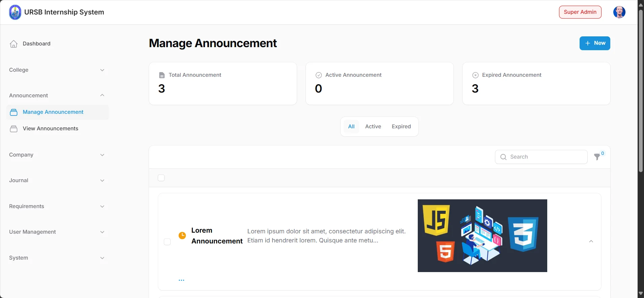Screen dimensions: 644x298
Task: Toggle the select-all checkbox in table header
Action: 161,178
